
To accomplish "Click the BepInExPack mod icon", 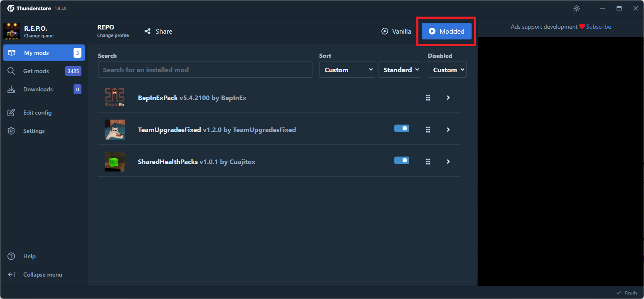I will coord(115,98).
